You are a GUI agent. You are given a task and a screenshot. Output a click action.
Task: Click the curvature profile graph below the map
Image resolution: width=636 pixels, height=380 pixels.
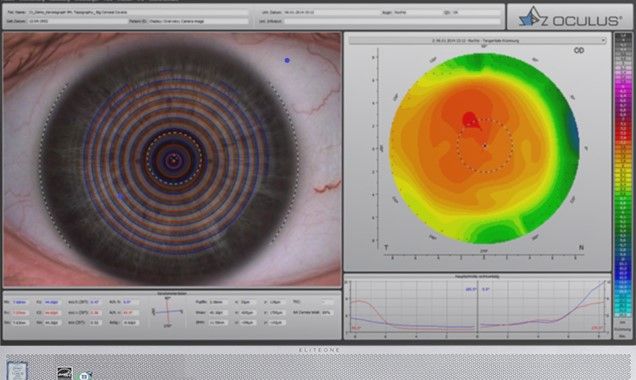(x=477, y=308)
